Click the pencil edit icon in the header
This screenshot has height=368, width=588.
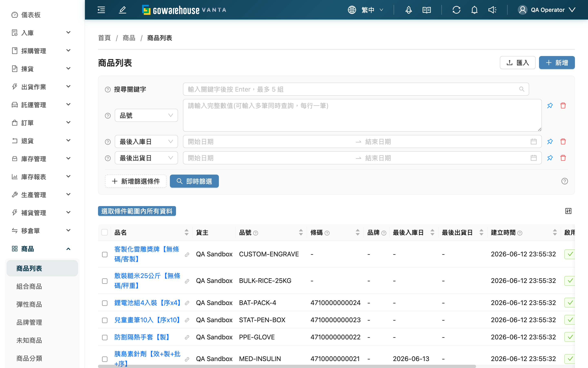(122, 10)
